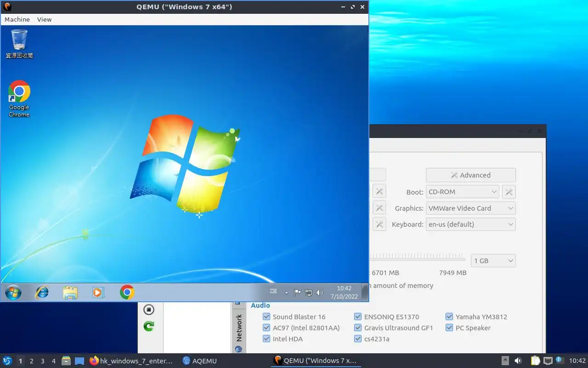Click the green reset icon in AQEMU

[148, 326]
